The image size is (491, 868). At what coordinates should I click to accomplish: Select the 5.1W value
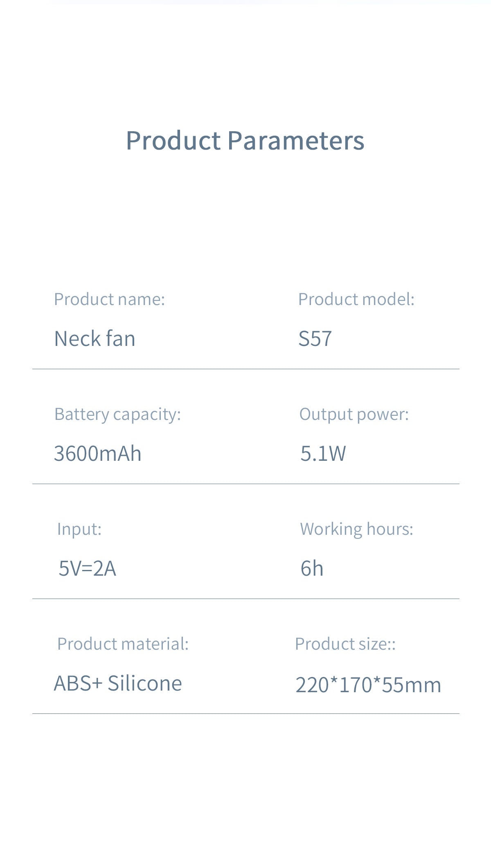pyautogui.click(x=323, y=454)
